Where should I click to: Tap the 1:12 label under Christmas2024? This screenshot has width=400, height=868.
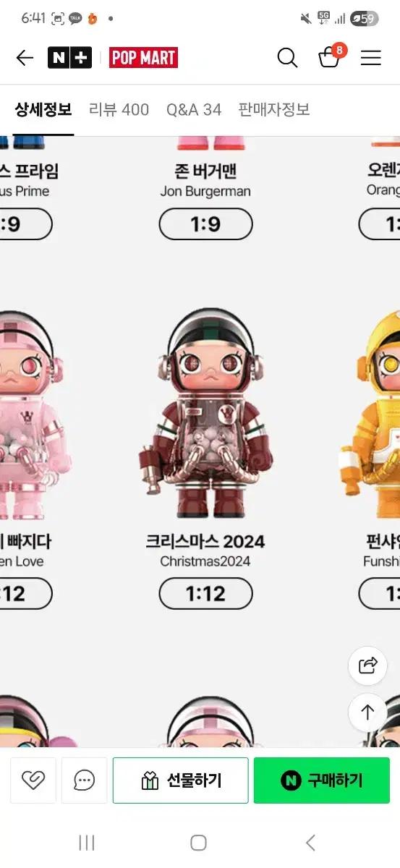point(205,595)
